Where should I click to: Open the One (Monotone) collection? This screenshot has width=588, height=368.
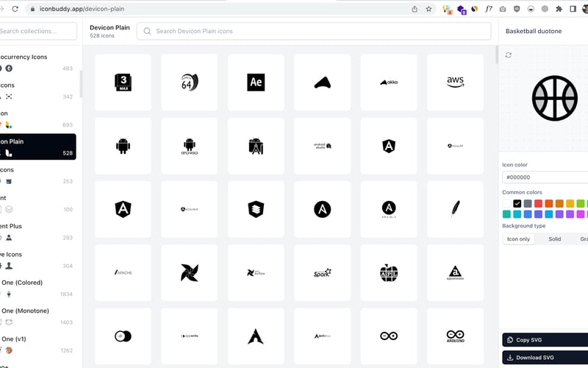37,316
